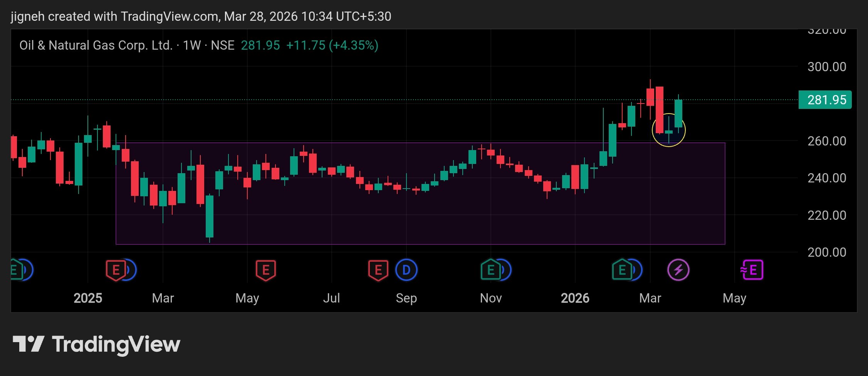Image resolution: width=868 pixels, height=376 pixels.
Task: Click the "May" time axis label before Jul
Action: point(247,299)
